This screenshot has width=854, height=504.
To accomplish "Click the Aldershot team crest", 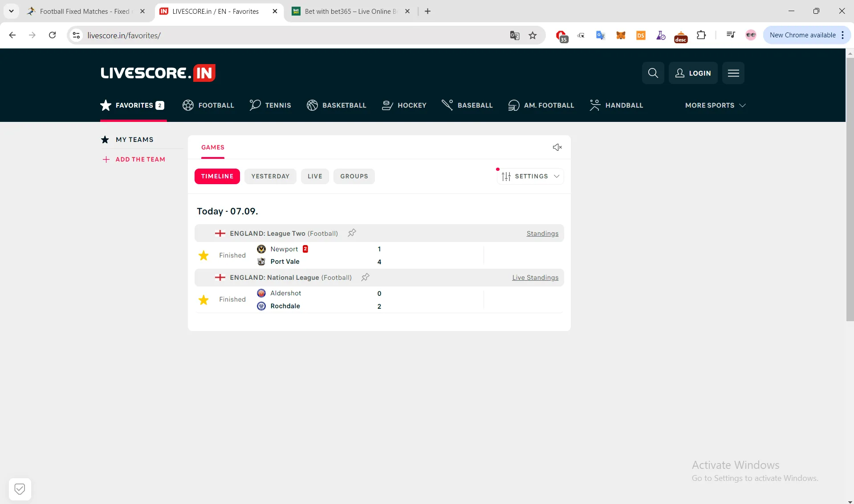I will (261, 293).
